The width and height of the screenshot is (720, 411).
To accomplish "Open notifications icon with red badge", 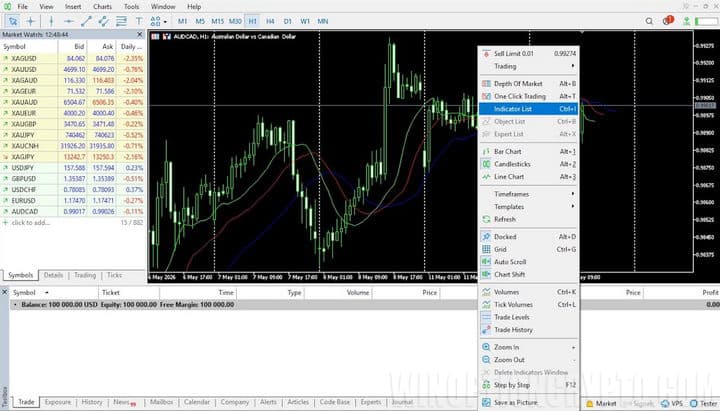I will 668,21.
